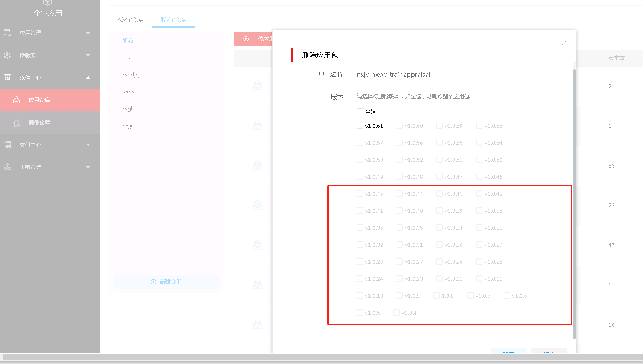The height and width of the screenshot is (364, 643).
Task: Click the 企业应用 logo icon
Action: coord(48,2)
